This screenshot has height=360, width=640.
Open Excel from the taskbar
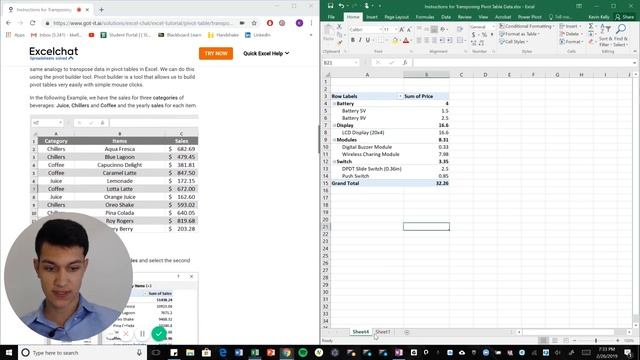tap(255, 352)
